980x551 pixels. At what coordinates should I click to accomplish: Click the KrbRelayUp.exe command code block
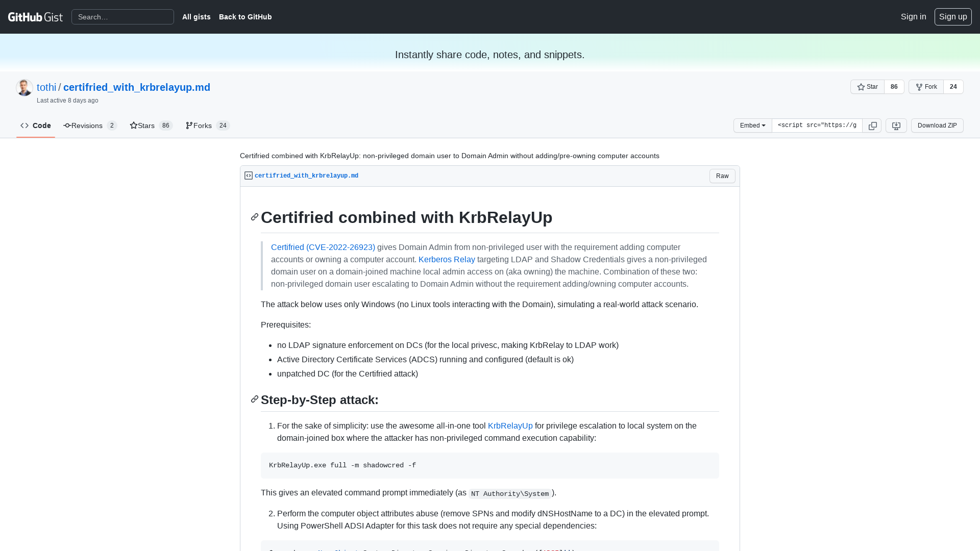pos(490,465)
